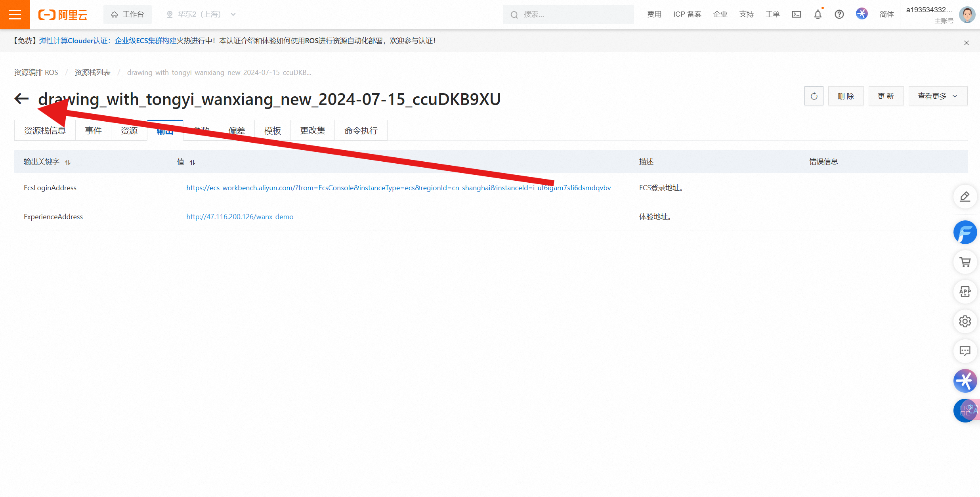Open the ExperienceAddress wanx-demo link

tap(240, 217)
